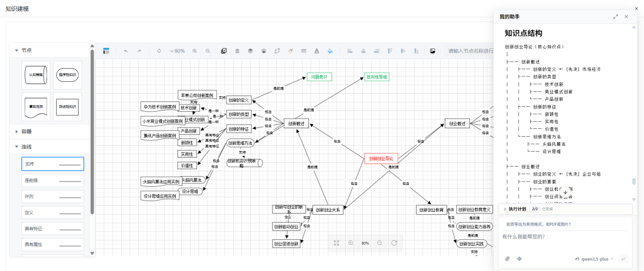Select the 创业概述 node

point(457,123)
